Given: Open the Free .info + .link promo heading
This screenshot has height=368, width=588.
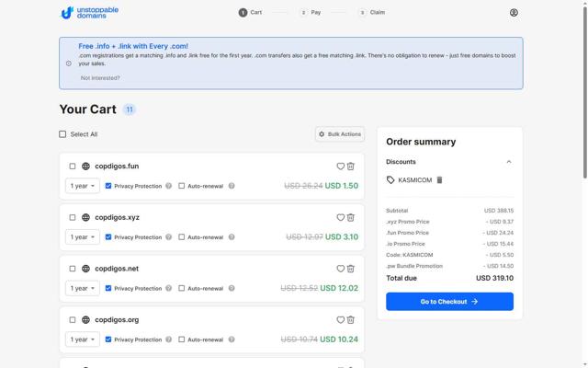Looking at the screenshot, I should [133, 46].
